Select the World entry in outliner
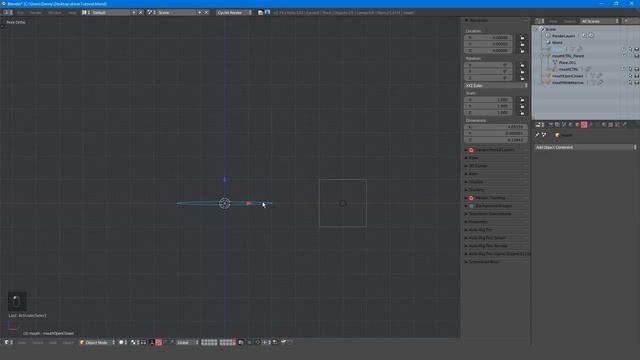Viewport: 640px width, 360px height. click(x=557, y=42)
